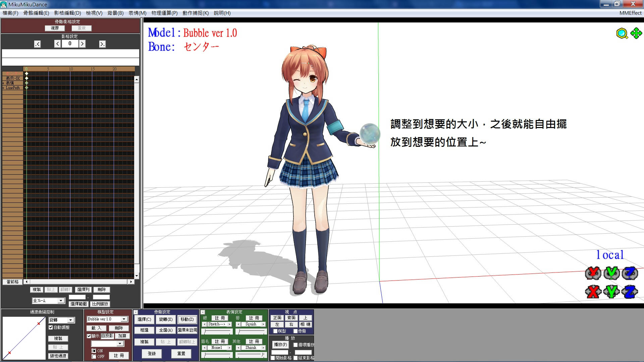Click the green Y move axis icon
644x362 pixels.
[611, 292]
